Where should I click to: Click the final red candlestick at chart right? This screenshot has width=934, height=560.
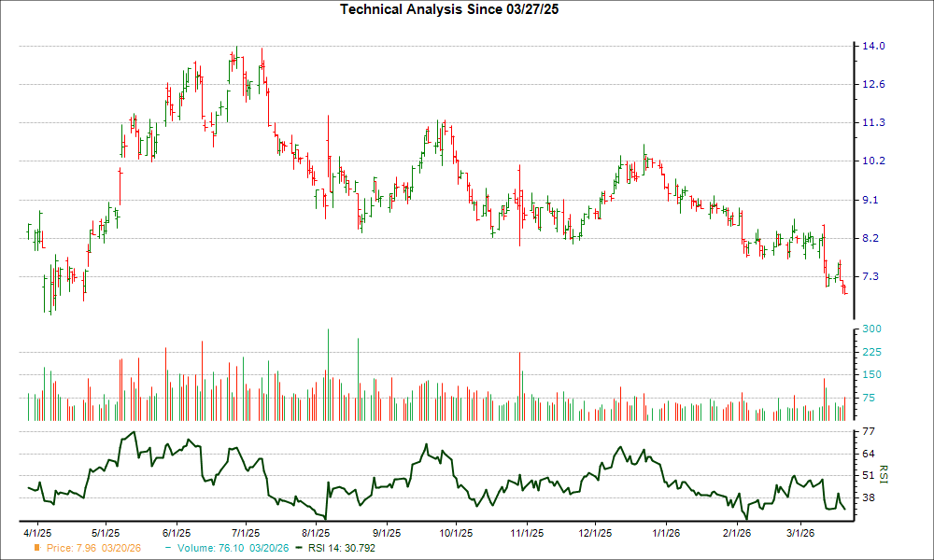(x=845, y=292)
